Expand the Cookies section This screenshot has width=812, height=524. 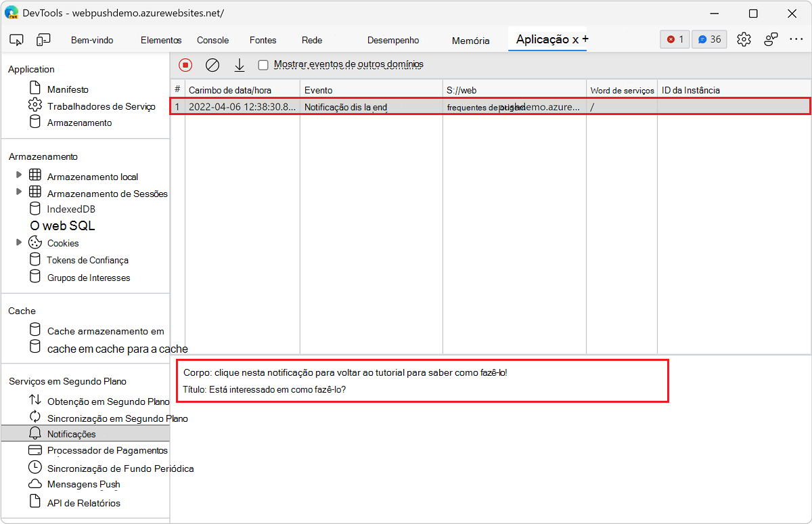coord(19,242)
